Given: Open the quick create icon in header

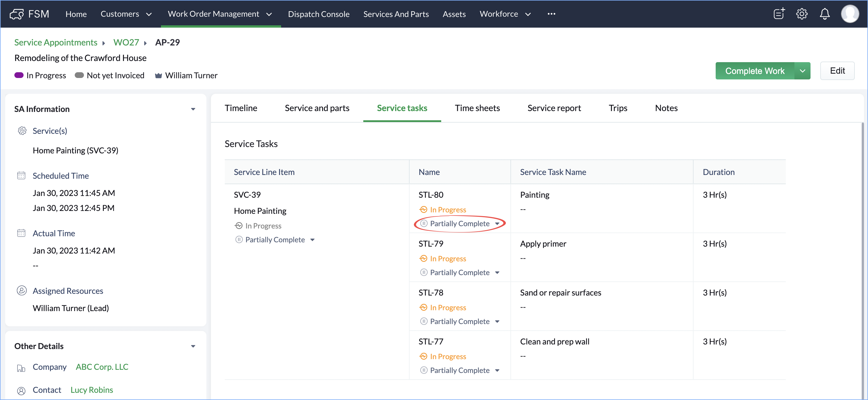Looking at the screenshot, I should pyautogui.click(x=779, y=14).
